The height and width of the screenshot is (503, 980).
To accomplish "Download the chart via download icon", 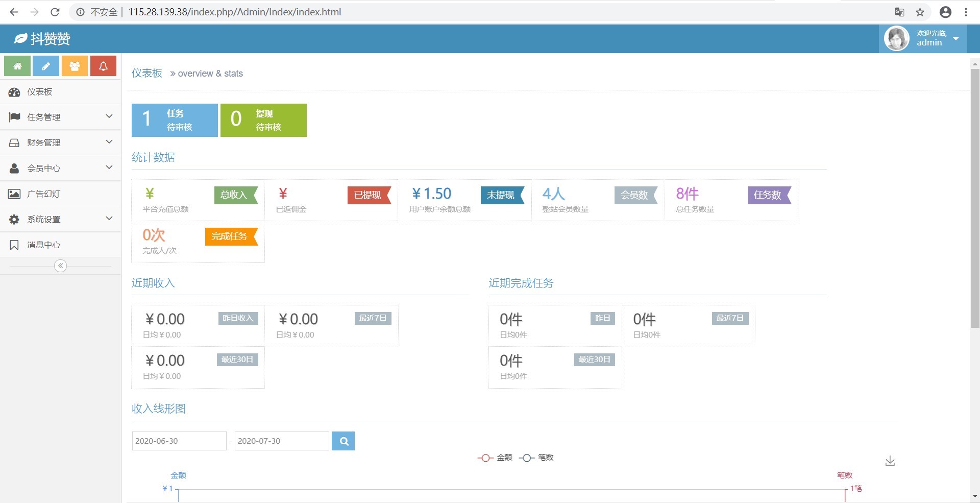I will [x=890, y=461].
